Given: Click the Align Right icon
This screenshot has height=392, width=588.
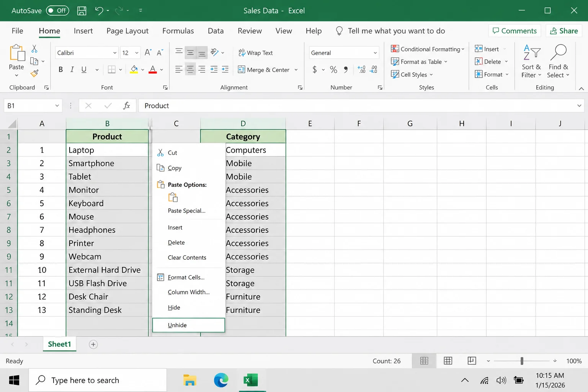Looking at the screenshot, I should tap(202, 69).
